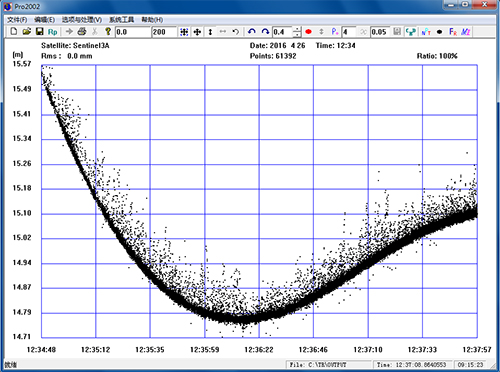The height and width of the screenshot is (372, 500).
Task: Click the 'Date: 2016 4 26' text
Action: click(277, 46)
